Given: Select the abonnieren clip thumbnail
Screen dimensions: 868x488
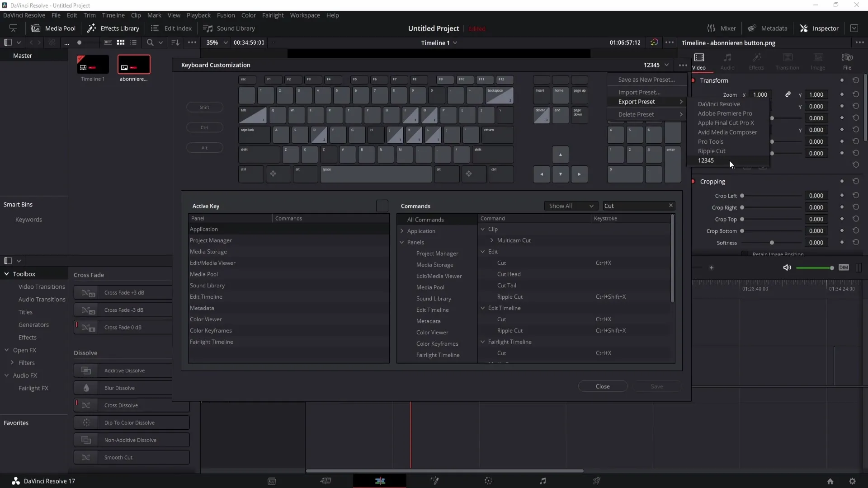Looking at the screenshot, I should (134, 65).
